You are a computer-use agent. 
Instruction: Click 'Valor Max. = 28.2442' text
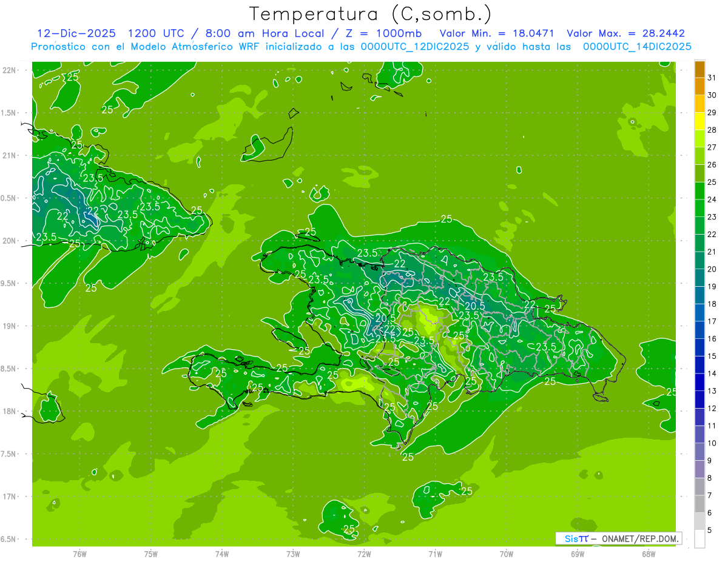click(x=625, y=33)
